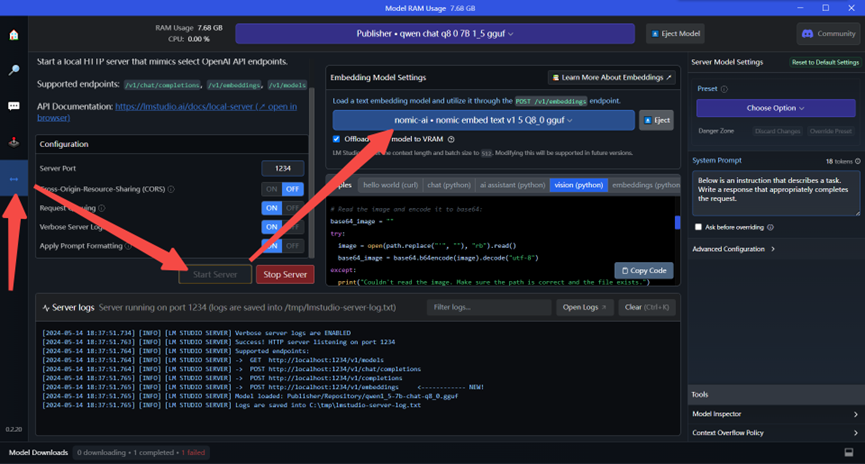Open Learn More About Embeddings link
The width and height of the screenshot is (865, 464).
pos(612,78)
